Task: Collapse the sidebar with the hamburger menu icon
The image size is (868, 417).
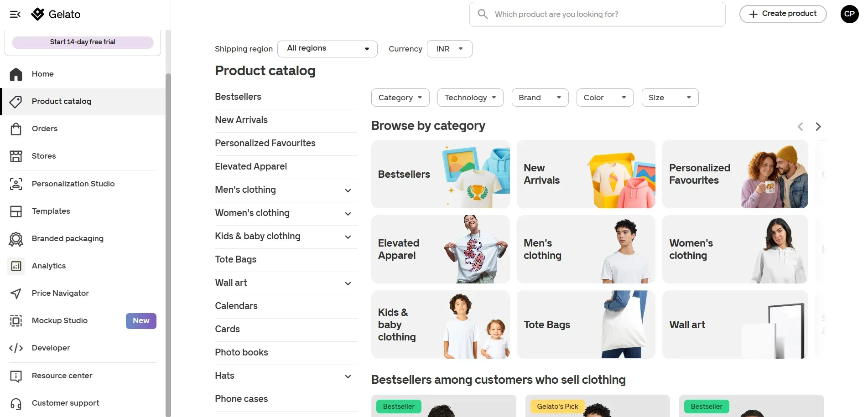Action: [x=15, y=14]
